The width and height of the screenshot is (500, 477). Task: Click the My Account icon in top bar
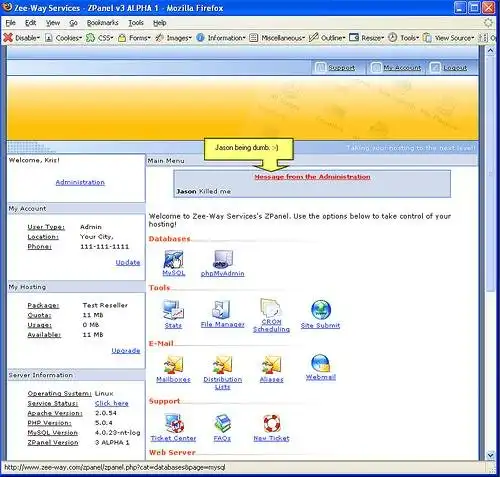coord(376,68)
